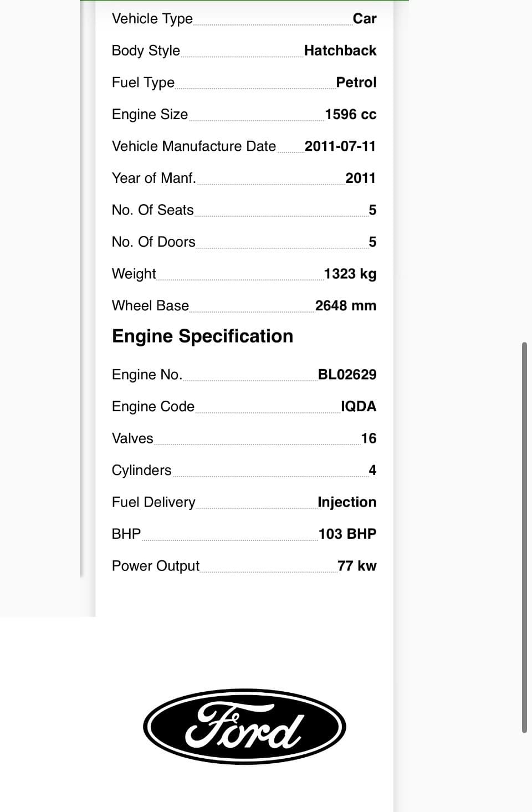Select the 'Cylinders' label
Image resolution: width=532 pixels, height=812 pixels.
(141, 471)
